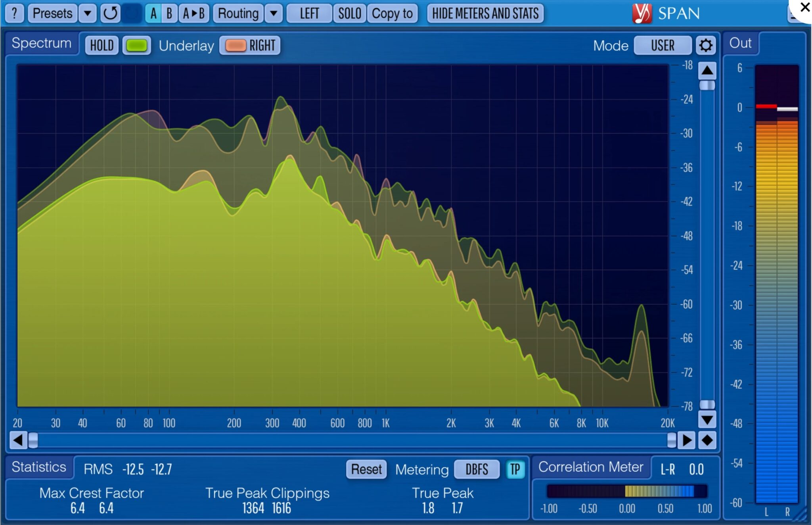The width and height of the screenshot is (812, 525).
Task: Expand the Routing dropdown
Action: (x=273, y=13)
